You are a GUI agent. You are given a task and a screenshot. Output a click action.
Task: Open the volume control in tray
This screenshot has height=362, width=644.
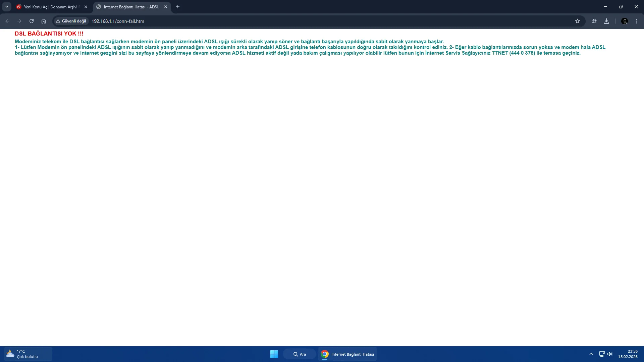click(610, 354)
